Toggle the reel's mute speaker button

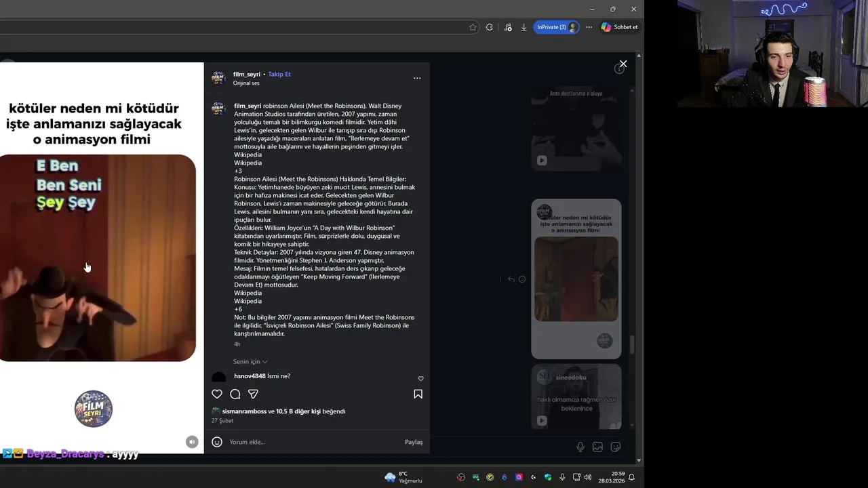coord(192,442)
